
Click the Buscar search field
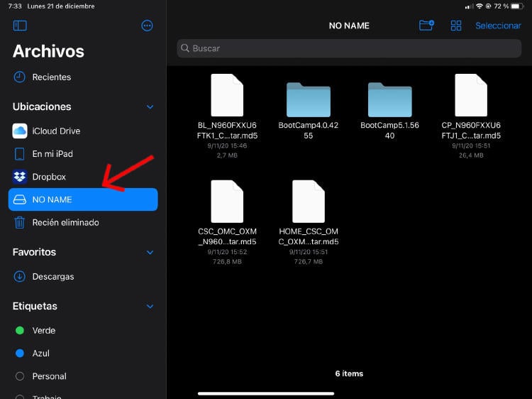click(x=349, y=48)
